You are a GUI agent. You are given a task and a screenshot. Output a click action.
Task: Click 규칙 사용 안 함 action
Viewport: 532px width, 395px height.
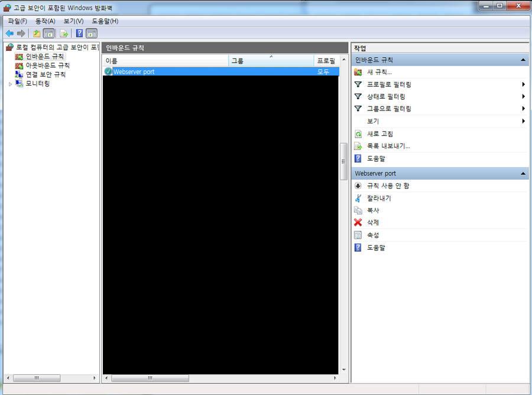coord(388,185)
